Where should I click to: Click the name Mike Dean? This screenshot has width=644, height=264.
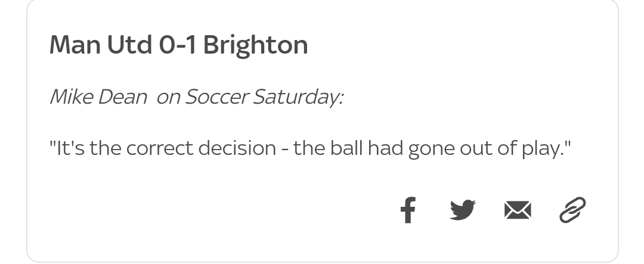[98, 97]
